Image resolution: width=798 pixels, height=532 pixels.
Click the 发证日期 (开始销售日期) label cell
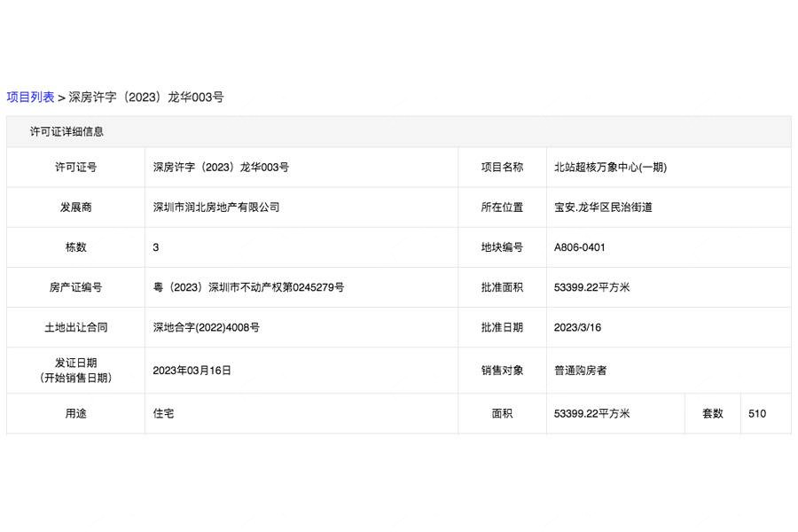pos(76,370)
